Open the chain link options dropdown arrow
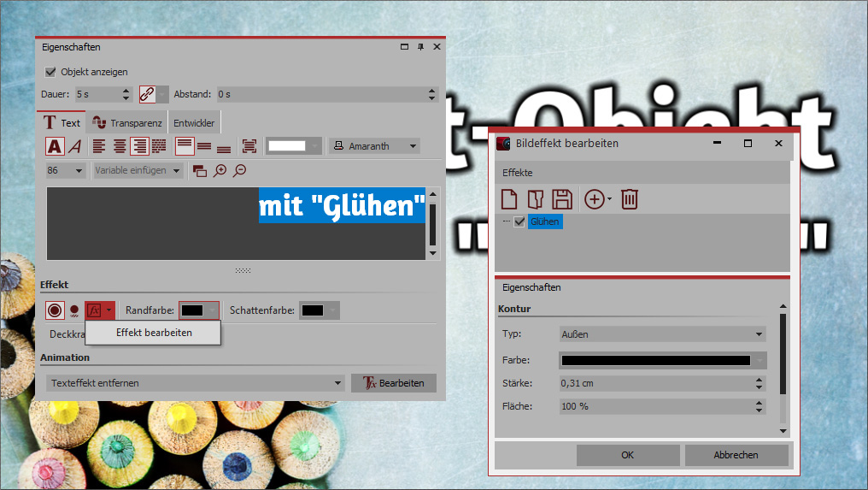This screenshot has height=490, width=868. pos(161,94)
